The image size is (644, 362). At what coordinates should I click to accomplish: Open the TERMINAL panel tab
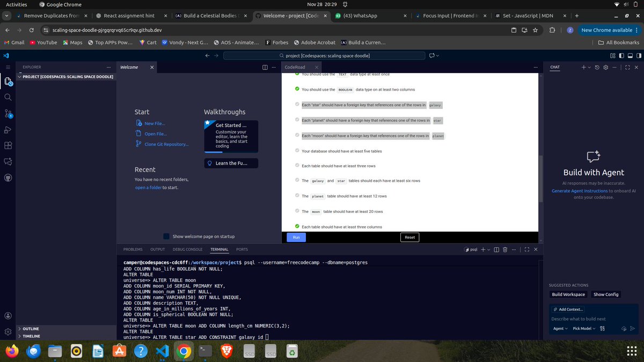coord(219,249)
